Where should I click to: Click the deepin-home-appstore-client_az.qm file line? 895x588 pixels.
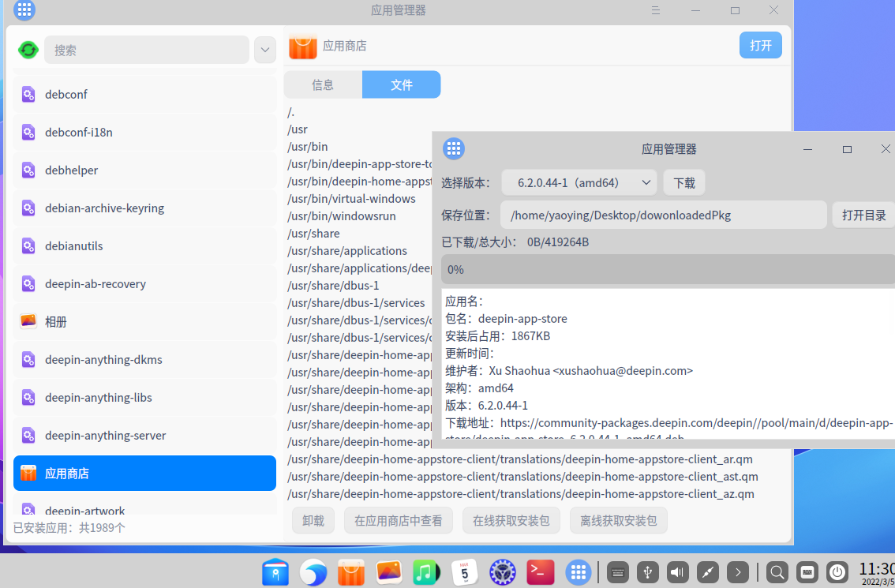521,494
